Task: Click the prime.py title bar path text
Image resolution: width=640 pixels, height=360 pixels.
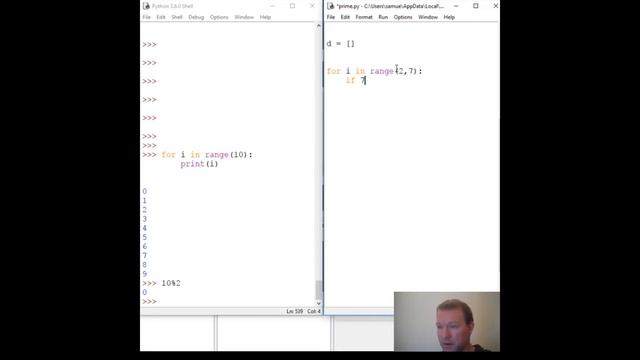Action: coord(390,6)
